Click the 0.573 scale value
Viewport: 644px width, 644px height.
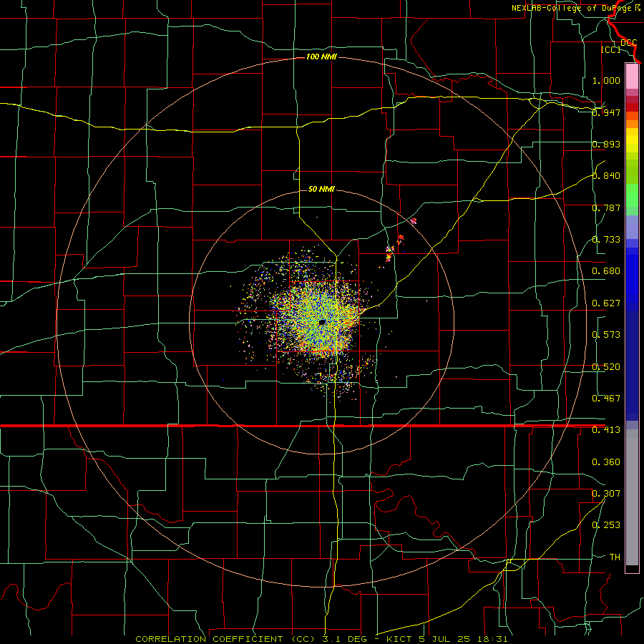[x=606, y=335]
